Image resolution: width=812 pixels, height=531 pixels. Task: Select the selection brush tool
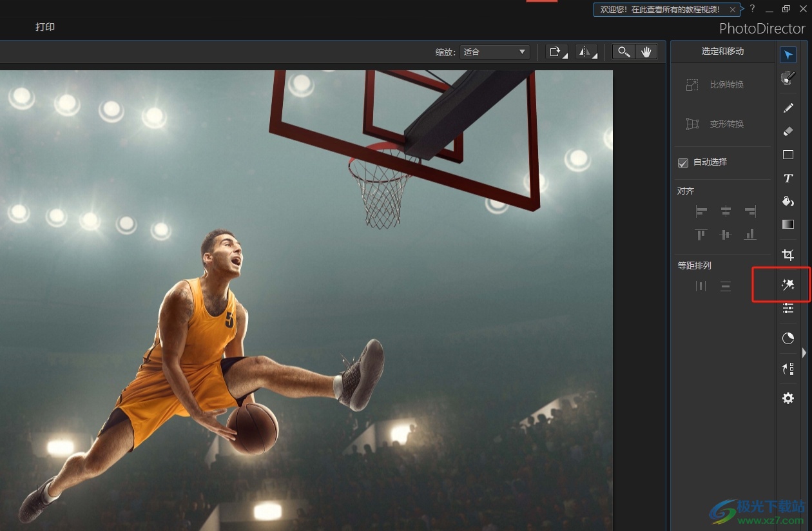[x=788, y=78]
